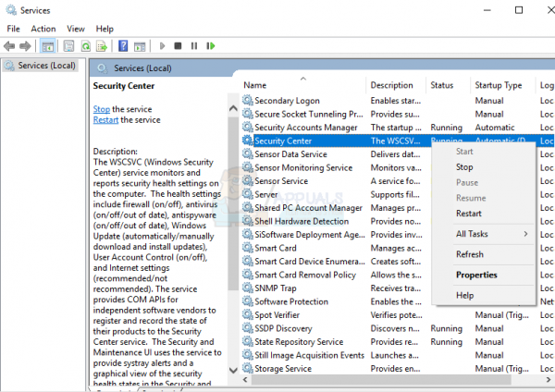Click the gear icon beside Secondary Logon
Screen dimensions: 555x392
pos(247,101)
